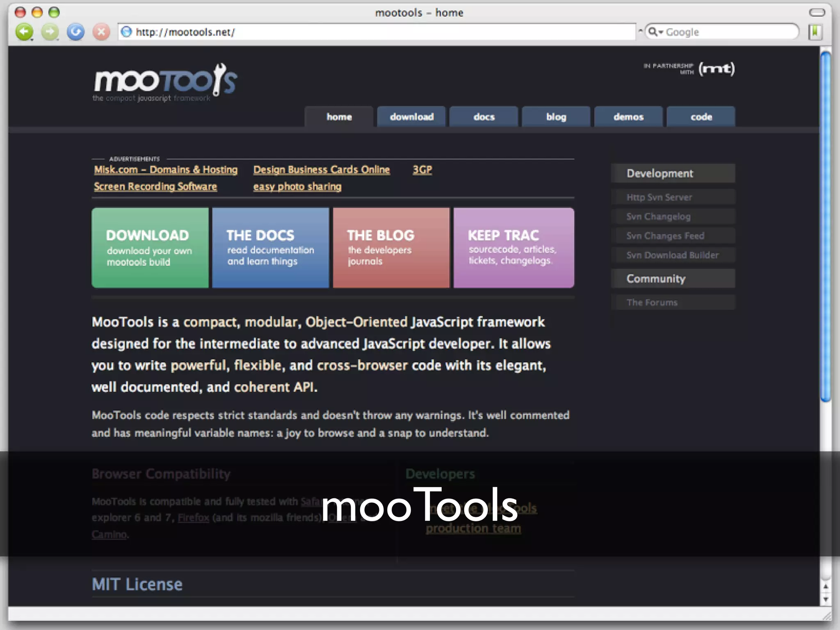The width and height of the screenshot is (840, 630).
Task: Visit The Forums link under Community
Action: 673,302
